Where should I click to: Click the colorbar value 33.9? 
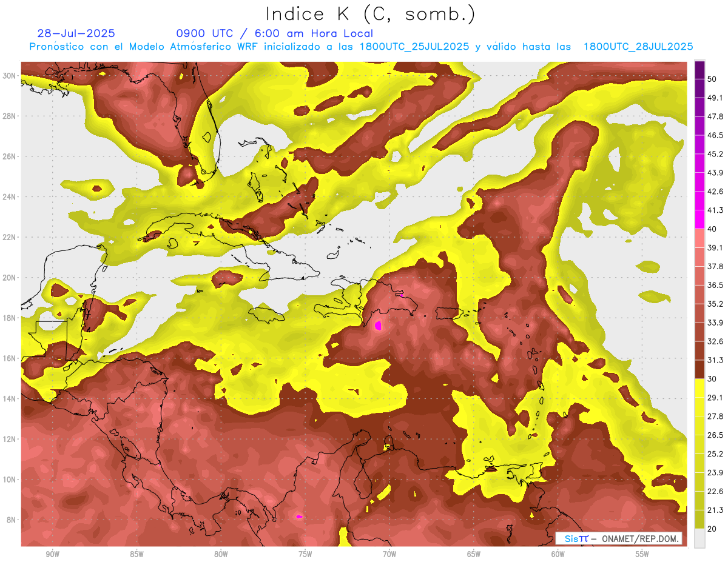tap(715, 323)
